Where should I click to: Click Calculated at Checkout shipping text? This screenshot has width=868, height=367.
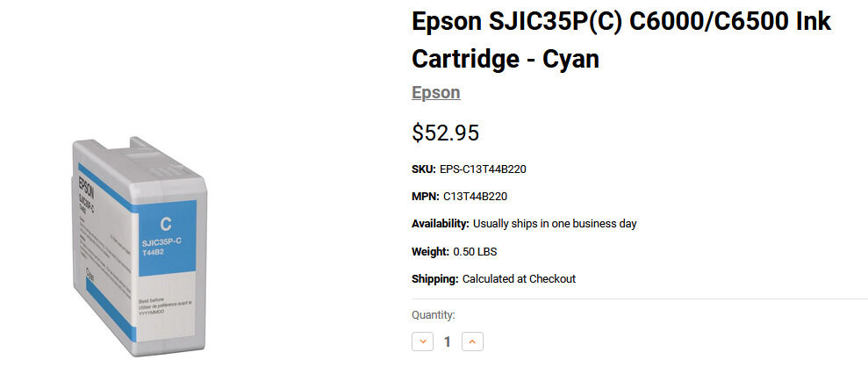pos(520,279)
